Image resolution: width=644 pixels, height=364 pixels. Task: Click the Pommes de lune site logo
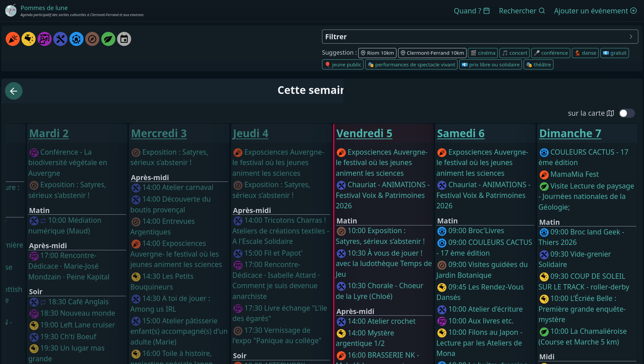pyautogui.click(x=11, y=10)
